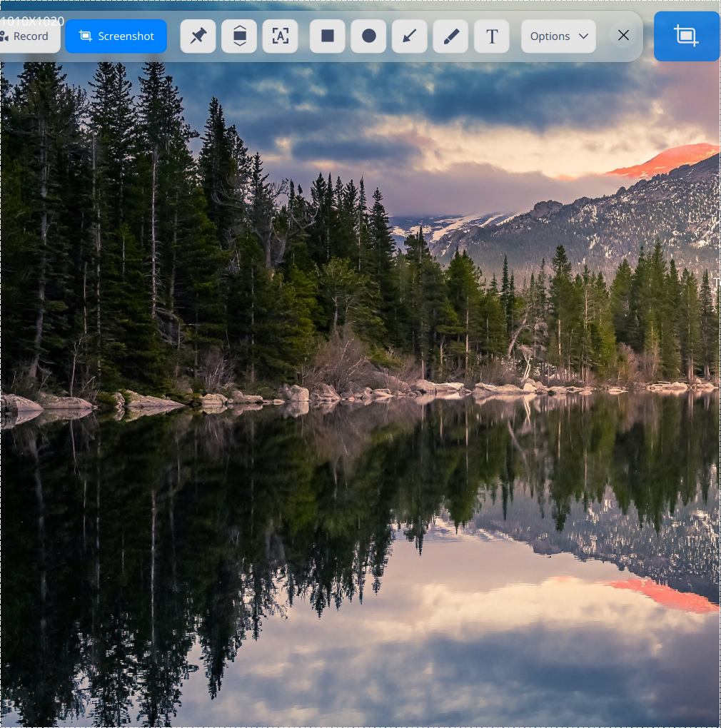Switch to Record mode
Image resolution: width=721 pixels, height=728 pixels.
pyautogui.click(x=29, y=36)
